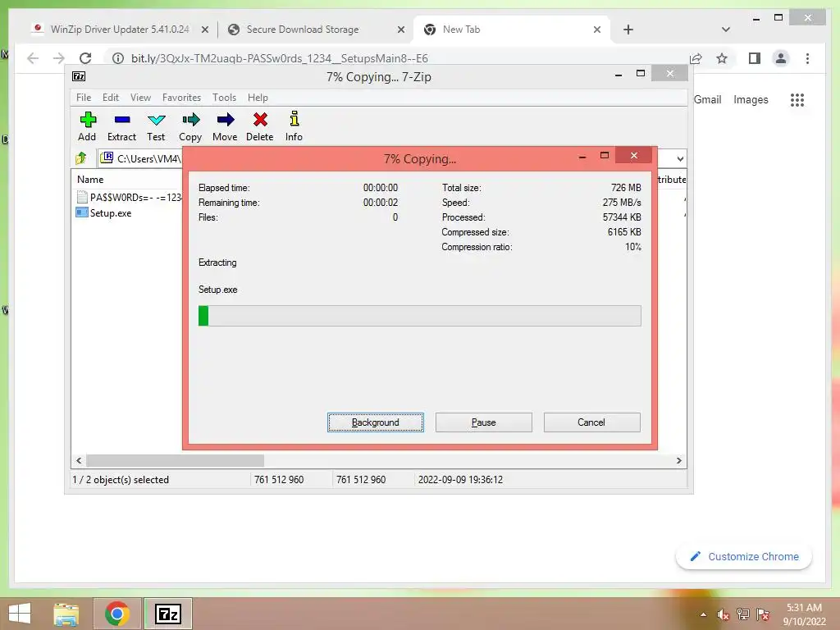This screenshot has height=630, width=840.
Task: Open a new Chrome tab with plus
Action: [628, 30]
